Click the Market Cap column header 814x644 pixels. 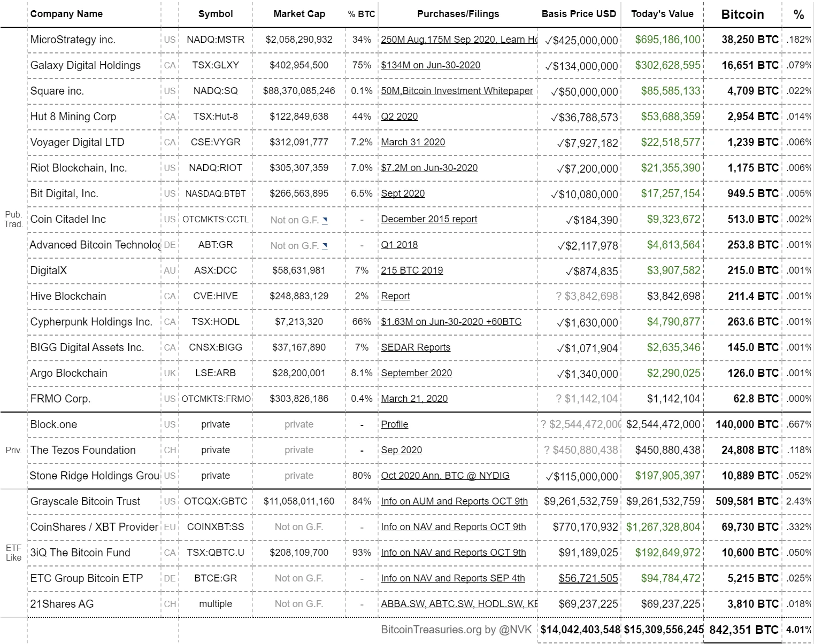[299, 14]
